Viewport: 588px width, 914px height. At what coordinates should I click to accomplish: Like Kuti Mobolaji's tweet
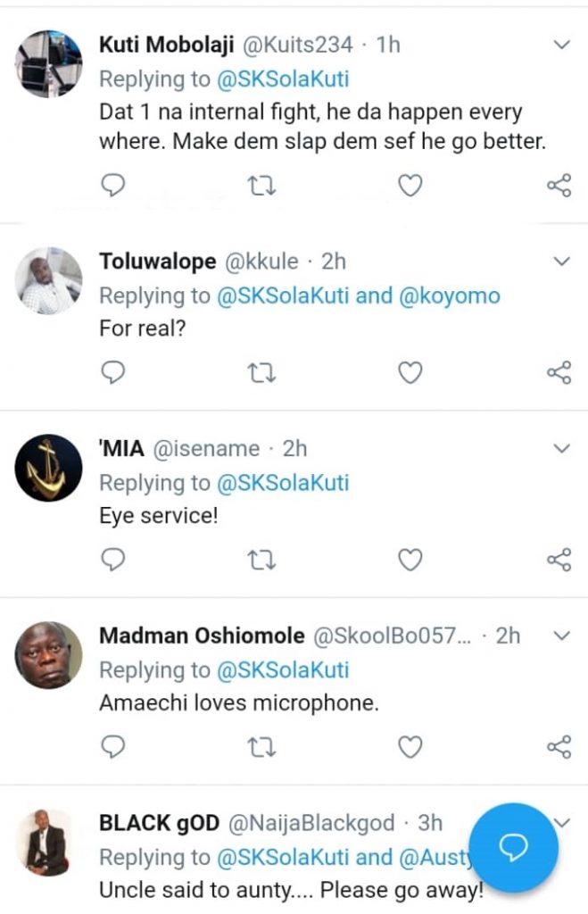410,186
